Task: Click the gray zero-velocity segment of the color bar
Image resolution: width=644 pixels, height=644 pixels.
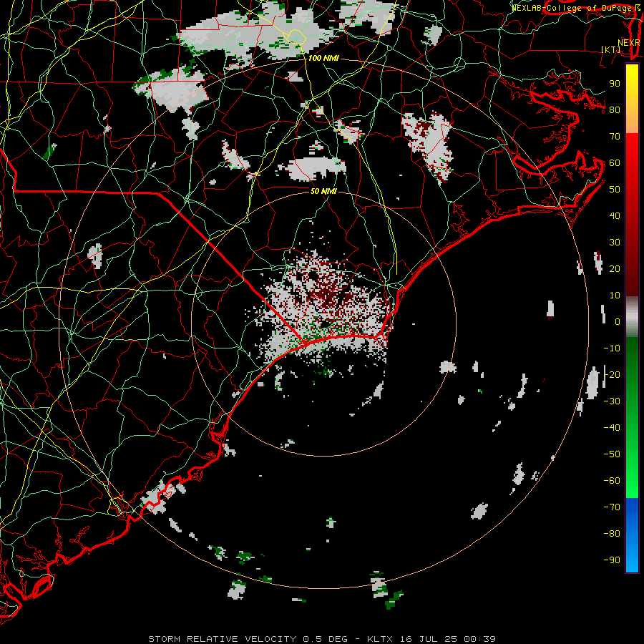Action: (632, 317)
